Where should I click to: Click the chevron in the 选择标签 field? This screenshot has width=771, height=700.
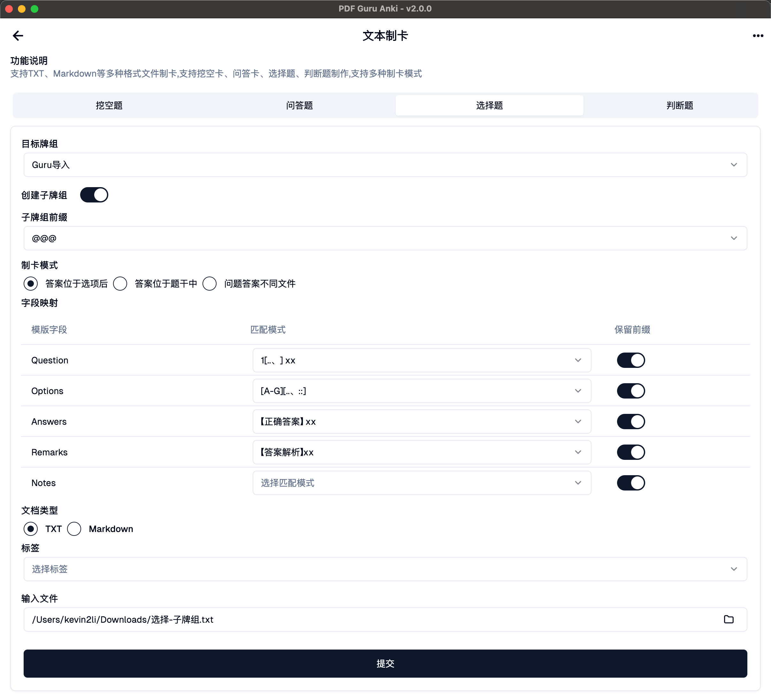click(x=734, y=569)
